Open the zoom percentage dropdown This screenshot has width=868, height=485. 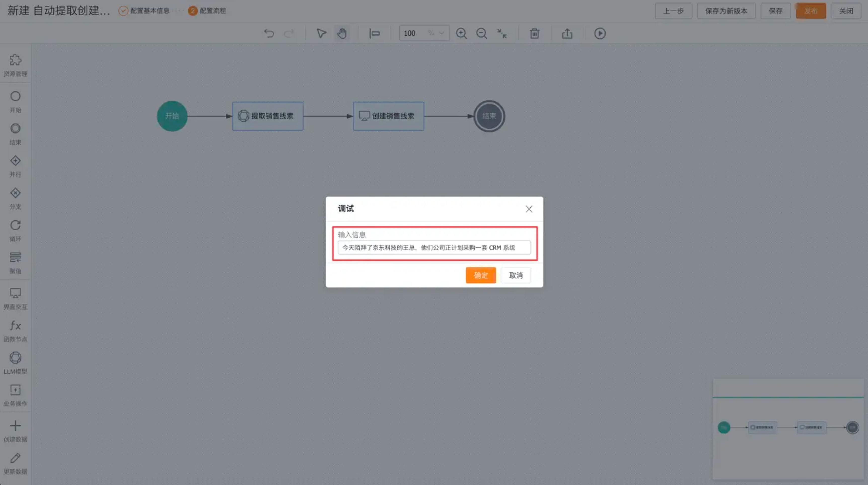441,33
